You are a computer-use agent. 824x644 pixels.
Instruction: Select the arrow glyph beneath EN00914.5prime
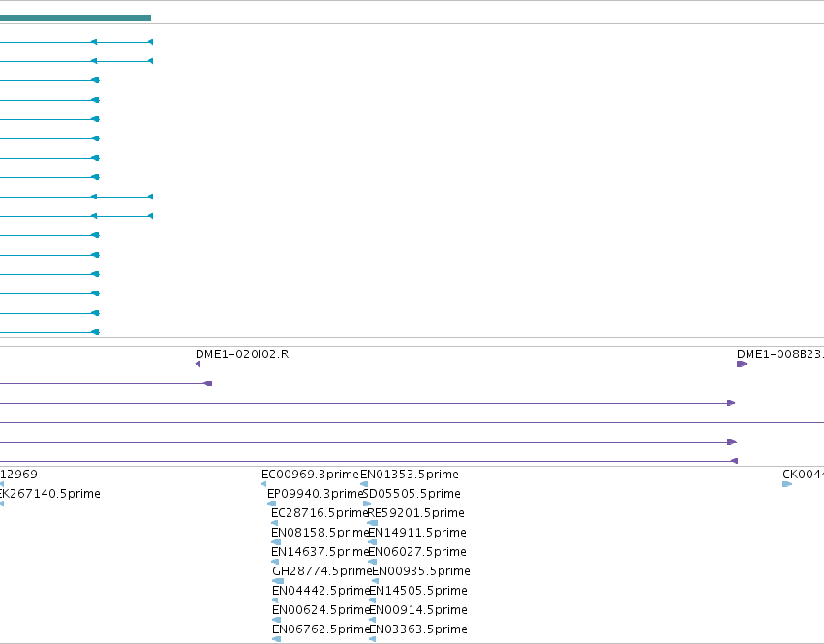click(x=372, y=620)
